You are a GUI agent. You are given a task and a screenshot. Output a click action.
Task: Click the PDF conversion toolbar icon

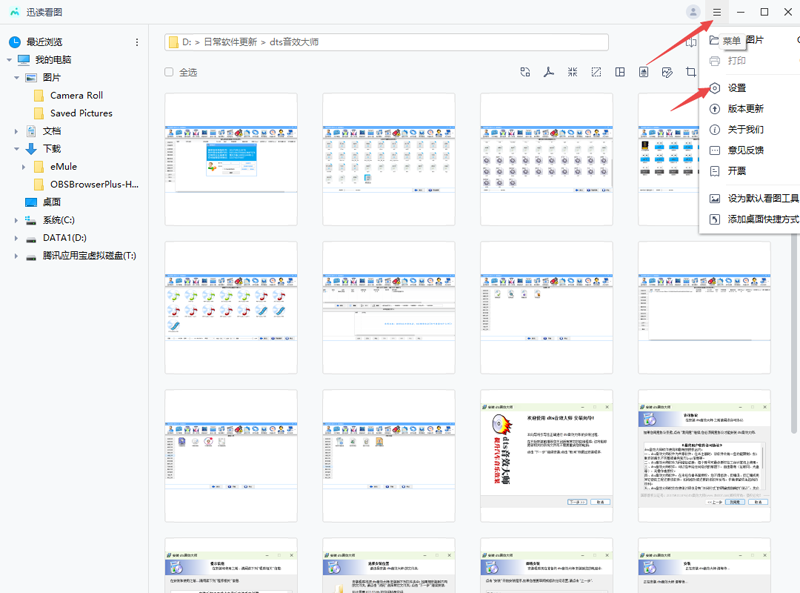[x=548, y=72]
